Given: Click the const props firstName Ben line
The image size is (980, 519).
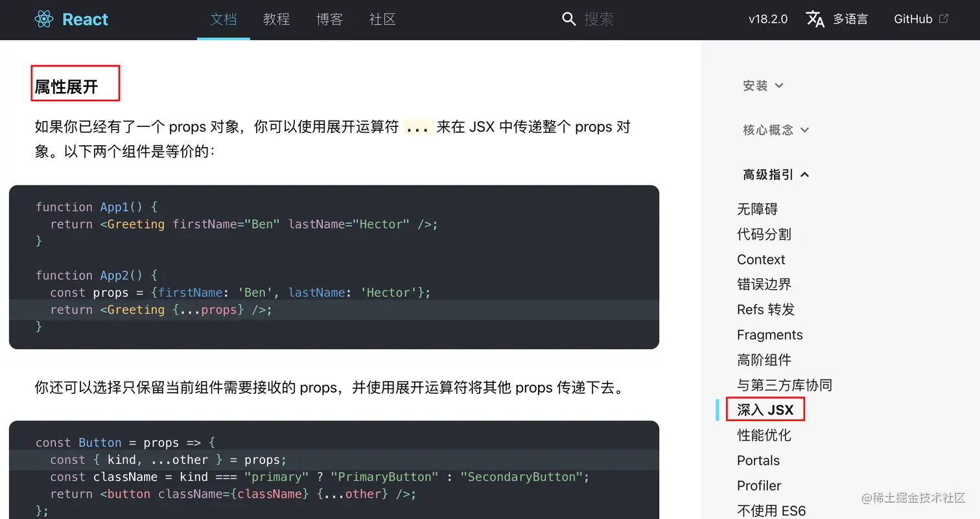Looking at the screenshot, I should (x=240, y=293).
